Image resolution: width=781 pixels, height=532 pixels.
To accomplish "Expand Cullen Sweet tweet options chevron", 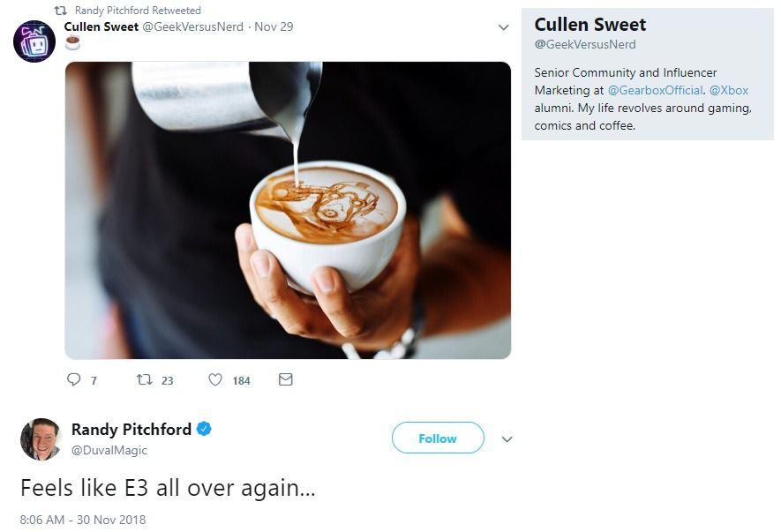I will [504, 27].
